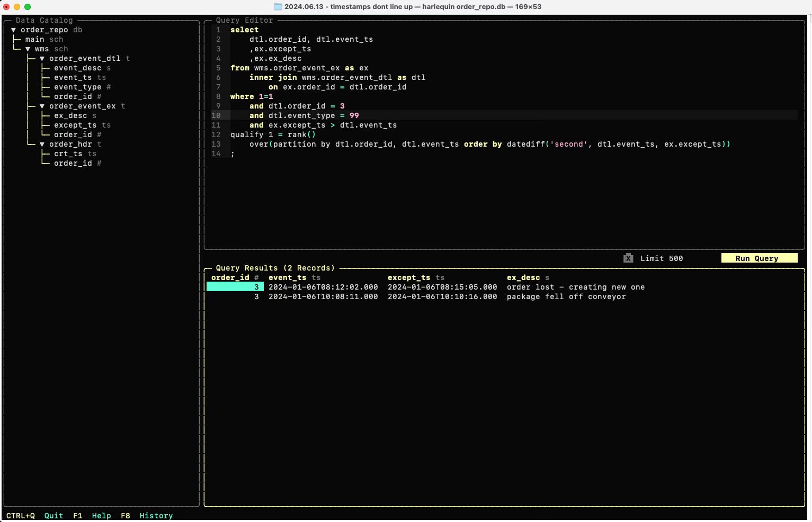Click 'and ex.except_ts > dtl.event_ts' line
Screen dimensions: 812x522
coord(323,125)
